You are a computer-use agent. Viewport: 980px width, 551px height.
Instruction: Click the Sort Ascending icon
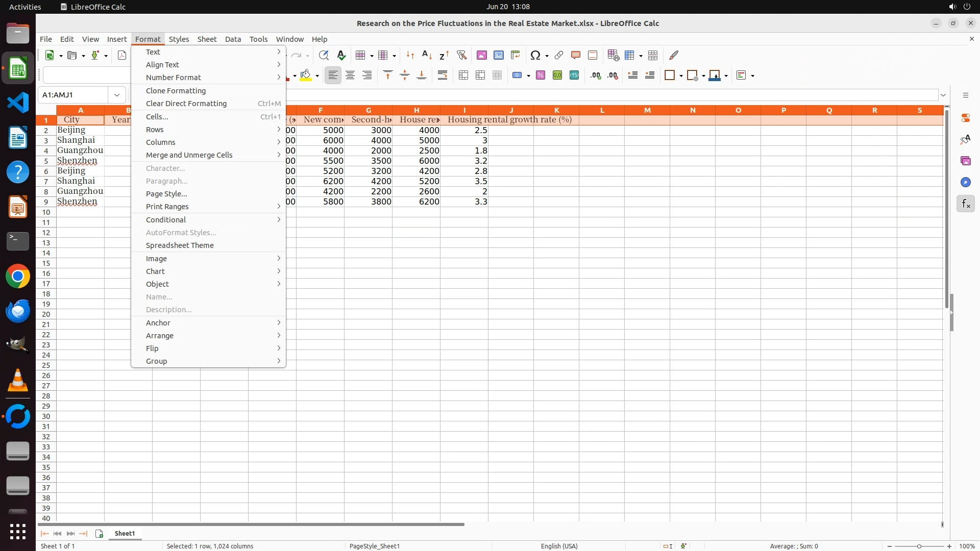pos(427,55)
